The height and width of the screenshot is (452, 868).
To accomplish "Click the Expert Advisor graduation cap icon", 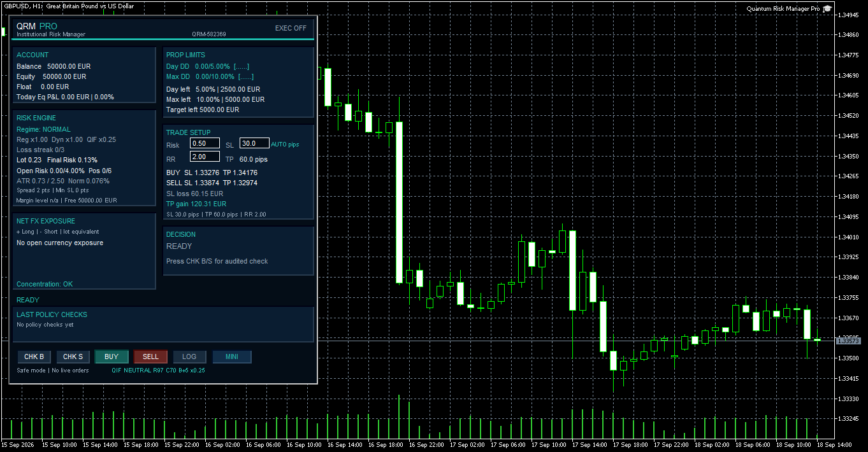I will point(827,9).
